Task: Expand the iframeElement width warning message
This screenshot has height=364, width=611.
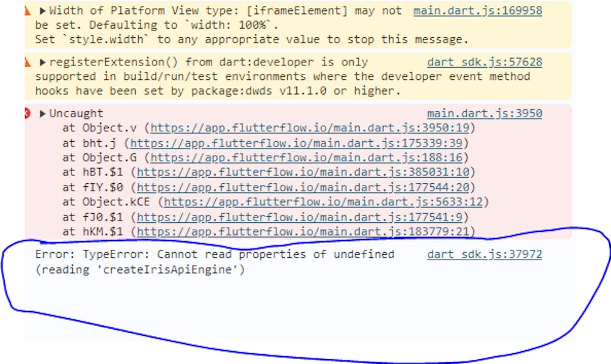Action: pos(43,11)
